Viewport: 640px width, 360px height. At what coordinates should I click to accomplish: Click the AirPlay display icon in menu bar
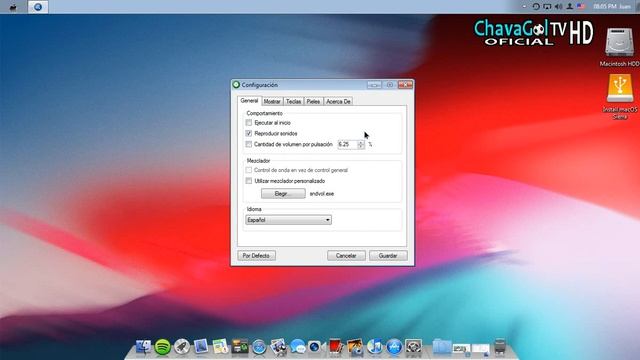pos(547,7)
